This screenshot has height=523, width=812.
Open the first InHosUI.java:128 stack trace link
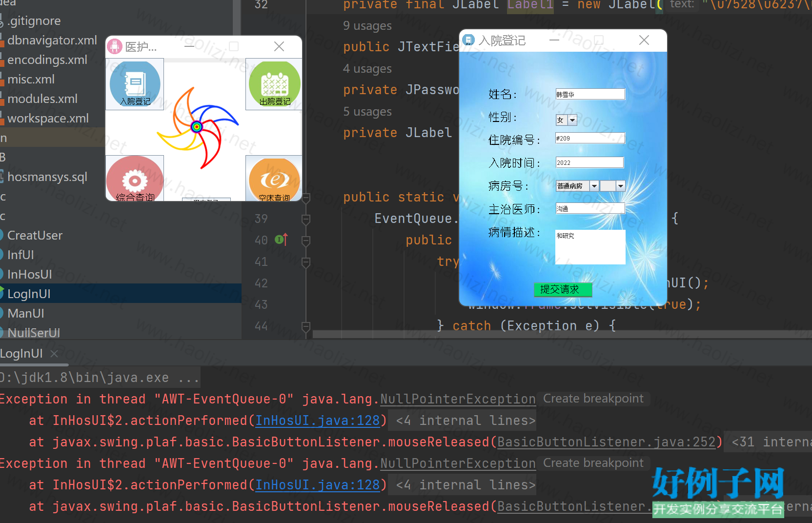318,421
